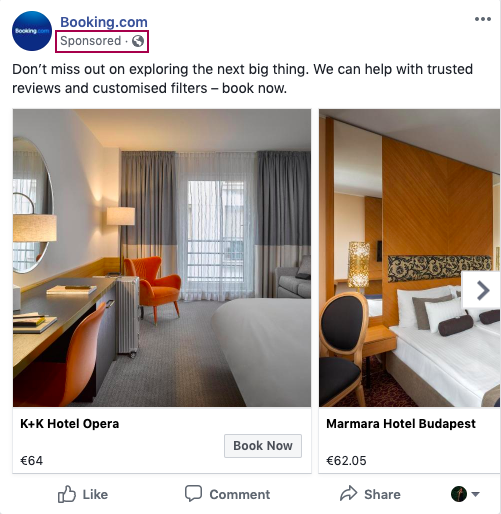The height and width of the screenshot is (514, 501).
Task: Click the Comment text button
Action: point(240,494)
